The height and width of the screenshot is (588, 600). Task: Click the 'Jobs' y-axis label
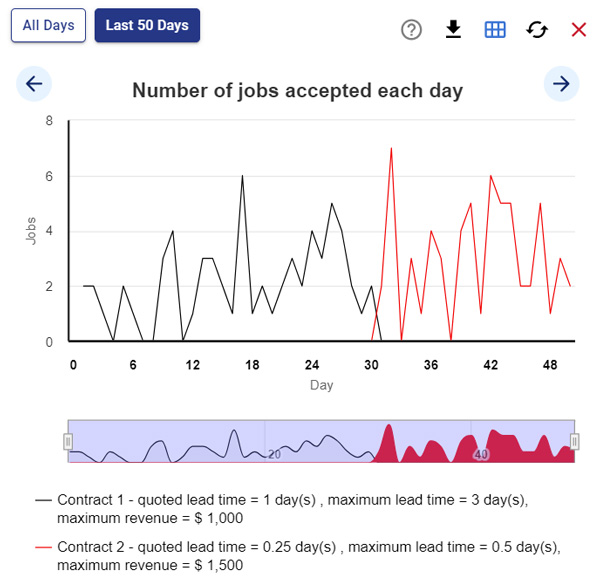pos(31,231)
